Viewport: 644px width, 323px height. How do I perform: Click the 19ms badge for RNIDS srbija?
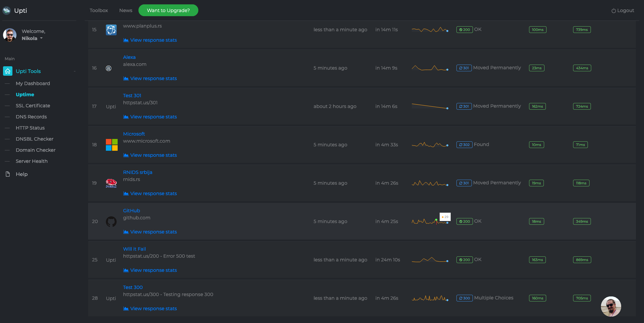(536, 183)
